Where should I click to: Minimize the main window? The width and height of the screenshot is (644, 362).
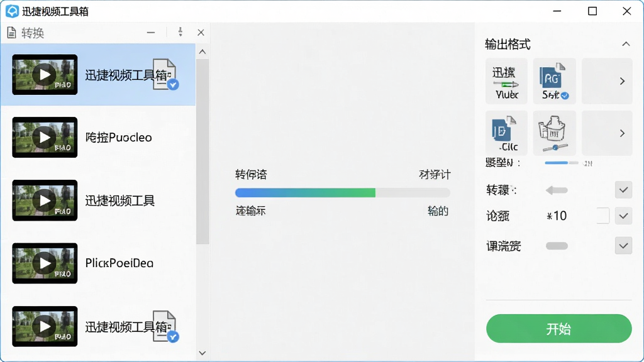(x=557, y=11)
